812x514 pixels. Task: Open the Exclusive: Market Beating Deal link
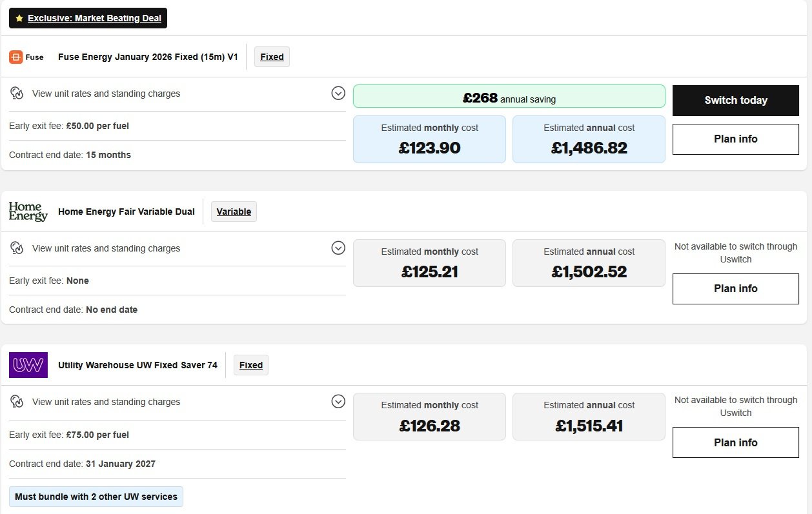coord(94,19)
